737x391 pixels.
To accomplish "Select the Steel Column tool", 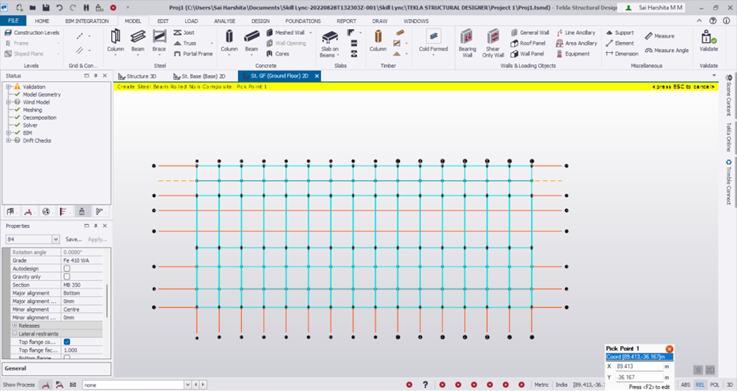I will coord(115,40).
